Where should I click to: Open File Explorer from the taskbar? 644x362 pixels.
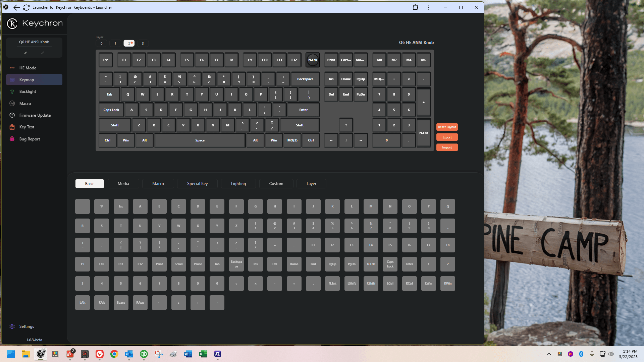(x=26, y=354)
